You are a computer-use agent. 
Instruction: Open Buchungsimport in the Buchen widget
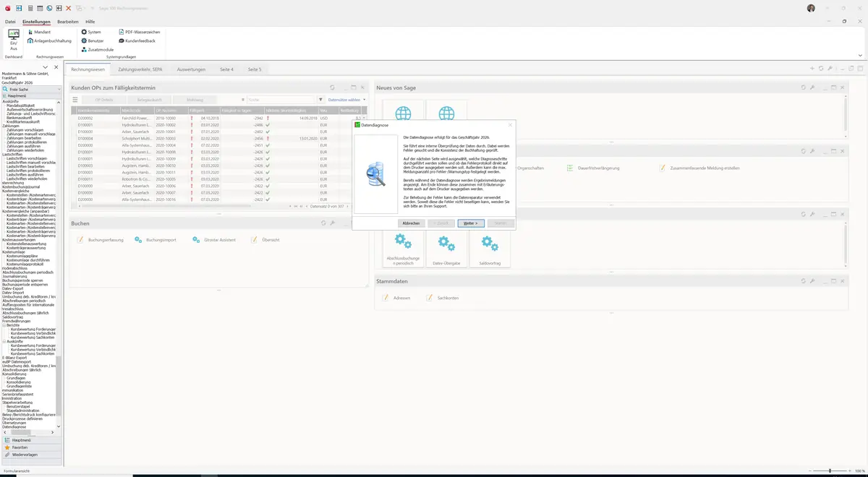156,240
